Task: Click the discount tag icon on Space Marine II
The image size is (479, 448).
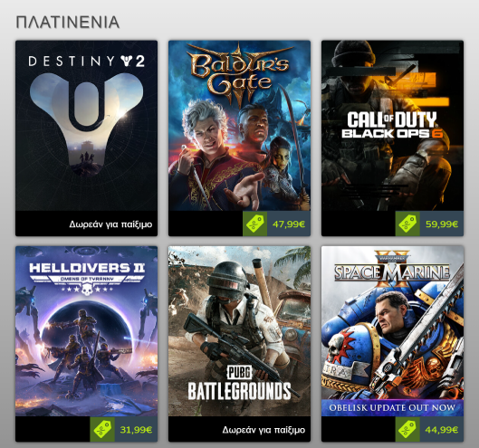Action: click(x=407, y=430)
